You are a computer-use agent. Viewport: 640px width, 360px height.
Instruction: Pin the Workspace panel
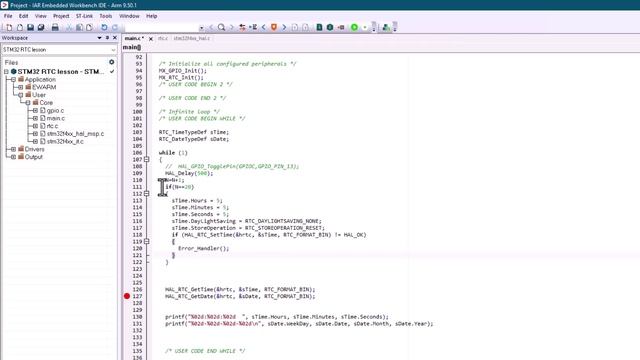point(107,38)
